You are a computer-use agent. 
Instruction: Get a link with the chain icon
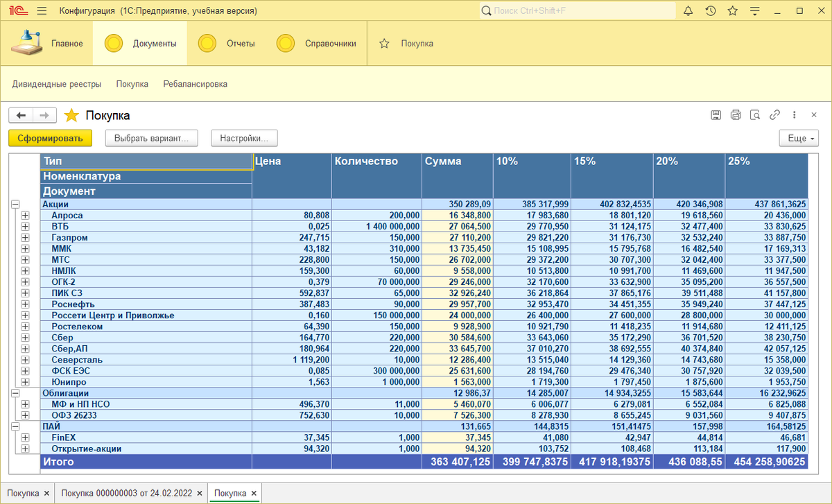(775, 115)
